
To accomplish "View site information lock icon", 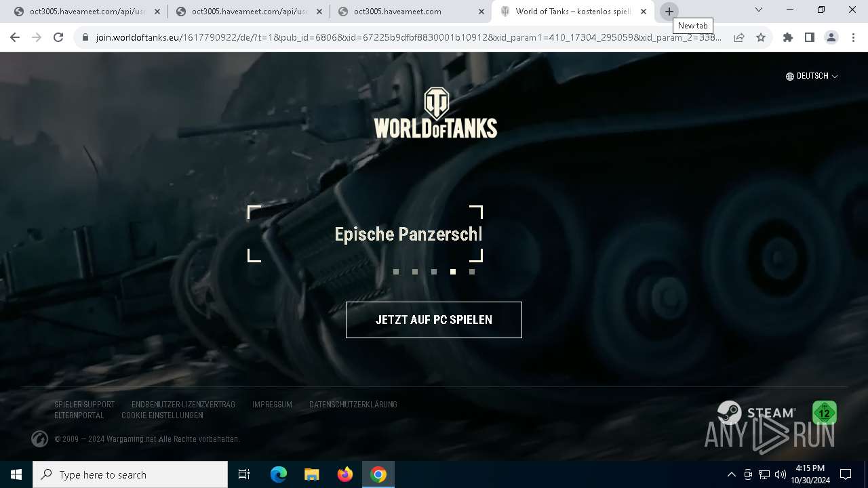I will 85,38.
